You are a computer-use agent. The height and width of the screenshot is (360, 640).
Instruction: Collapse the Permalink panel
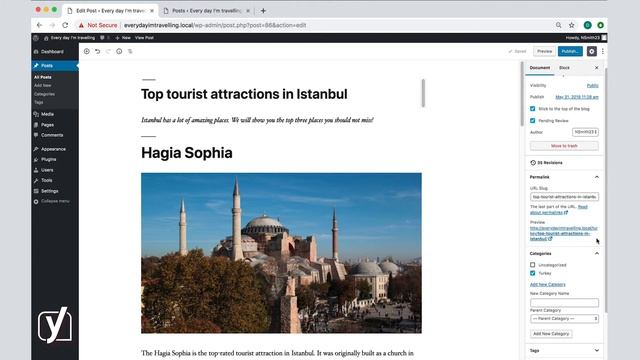pos(597,177)
